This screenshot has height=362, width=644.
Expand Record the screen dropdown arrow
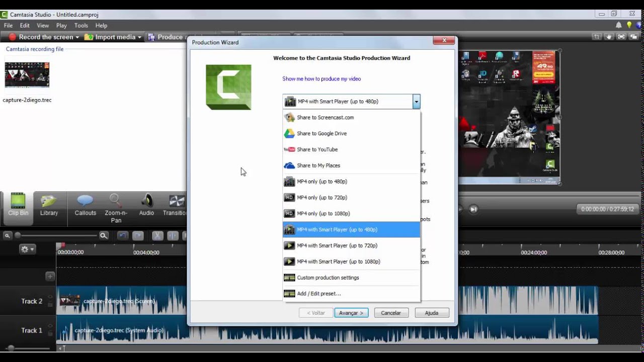[77, 37]
